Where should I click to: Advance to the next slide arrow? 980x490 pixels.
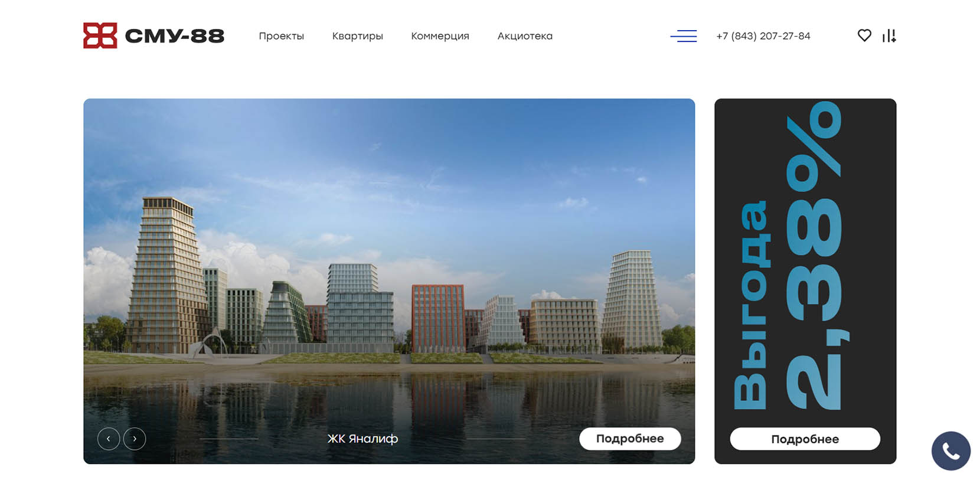(x=135, y=439)
